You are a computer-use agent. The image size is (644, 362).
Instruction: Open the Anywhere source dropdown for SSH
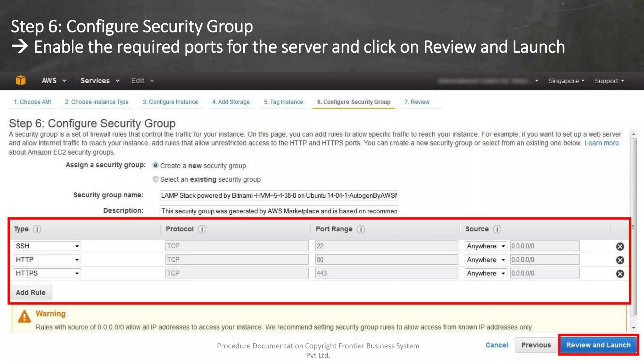pos(486,246)
